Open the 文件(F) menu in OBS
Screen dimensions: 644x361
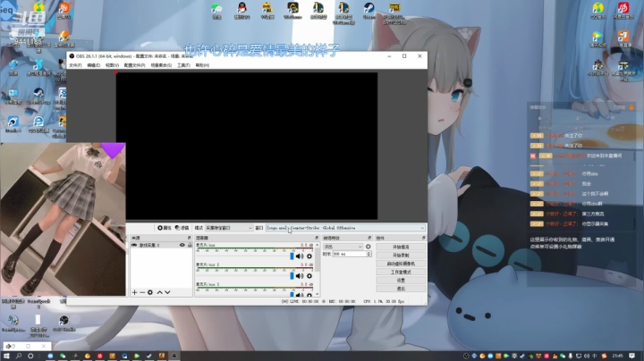pyautogui.click(x=75, y=65)
